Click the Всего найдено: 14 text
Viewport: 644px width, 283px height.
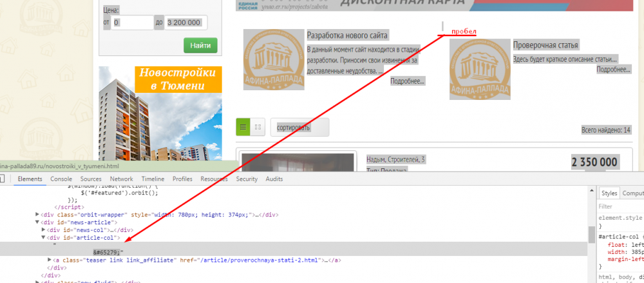pyautogui.click(x=606, y=130)
